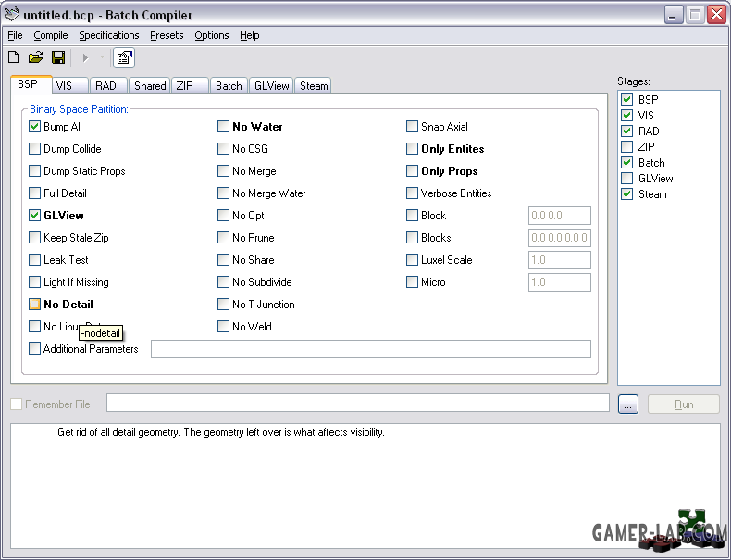Enable the No Prune option
Image resolution: width=731 pixels, height=560 pixels.
[x=223, y=238]
